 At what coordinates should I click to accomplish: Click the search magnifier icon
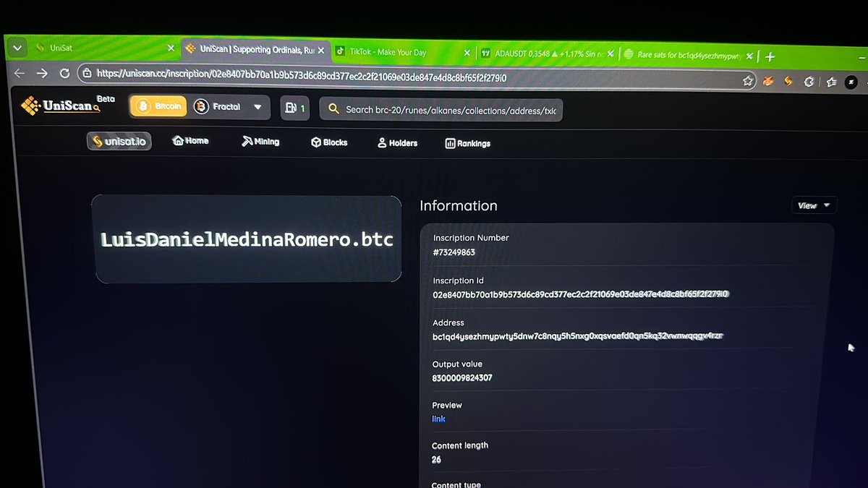(x=333, y=109)
